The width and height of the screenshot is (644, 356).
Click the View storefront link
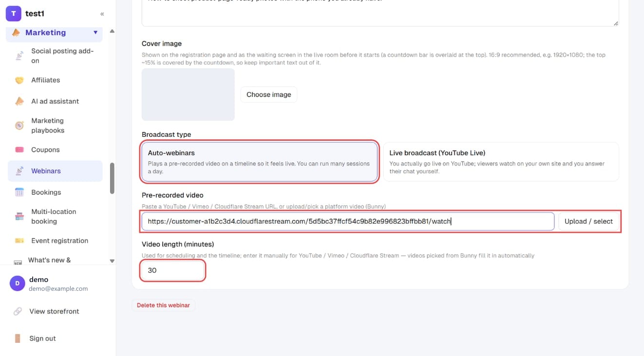click(54, 311)
